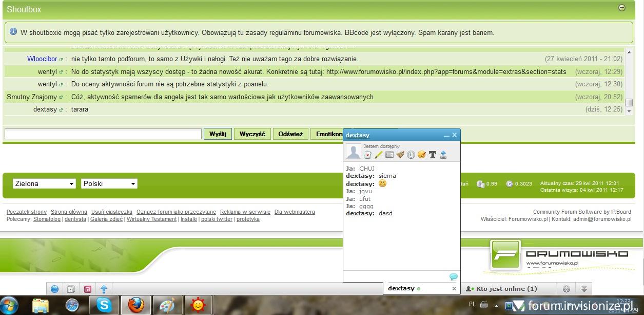Open Paint from taskbar
The width and height of the screenshot is (644, 315).
167,305
